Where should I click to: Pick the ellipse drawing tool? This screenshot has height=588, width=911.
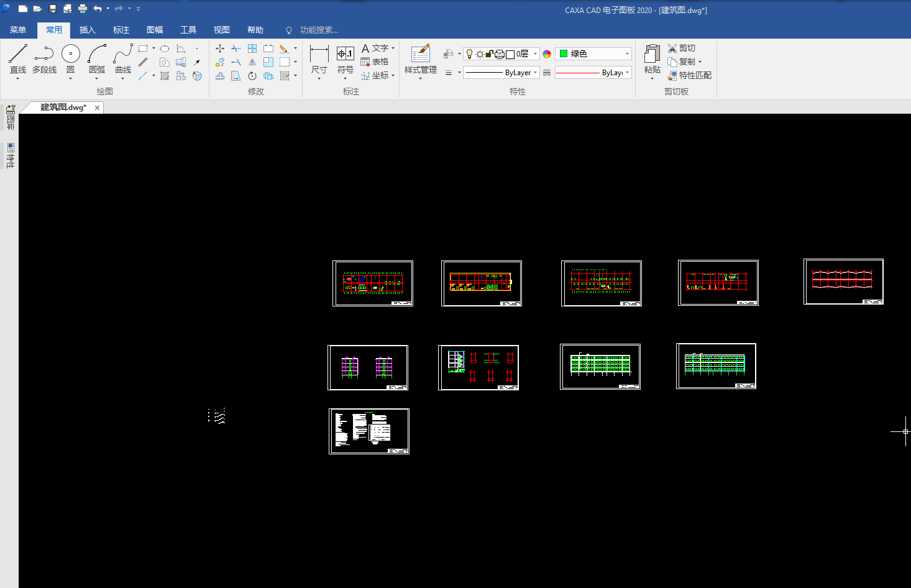pos(165,48)
